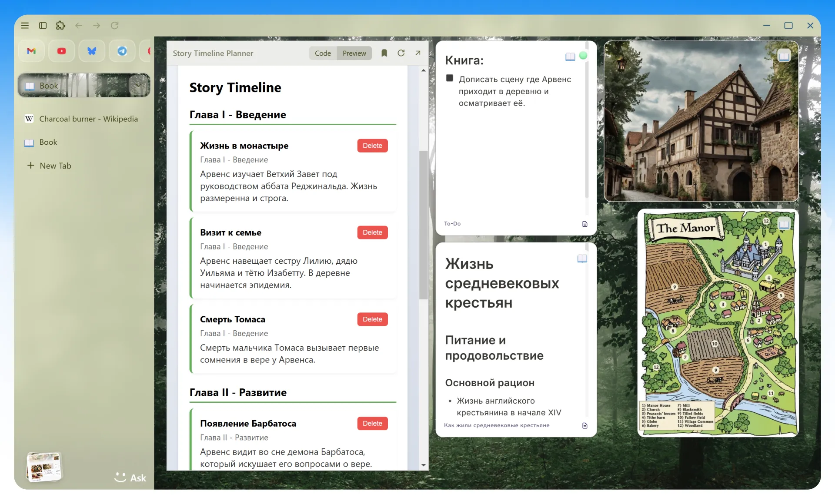This screenshot has height=504, width=835.
Task: Click the refresh/reload icon in Story Timeline Planner
Action: click(x=401, y=53)
